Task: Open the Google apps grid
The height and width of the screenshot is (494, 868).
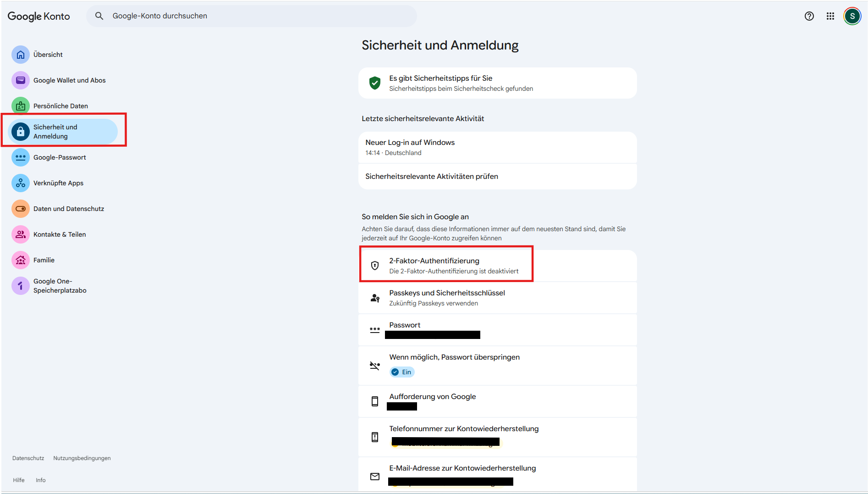Action: tap(830, 16)
